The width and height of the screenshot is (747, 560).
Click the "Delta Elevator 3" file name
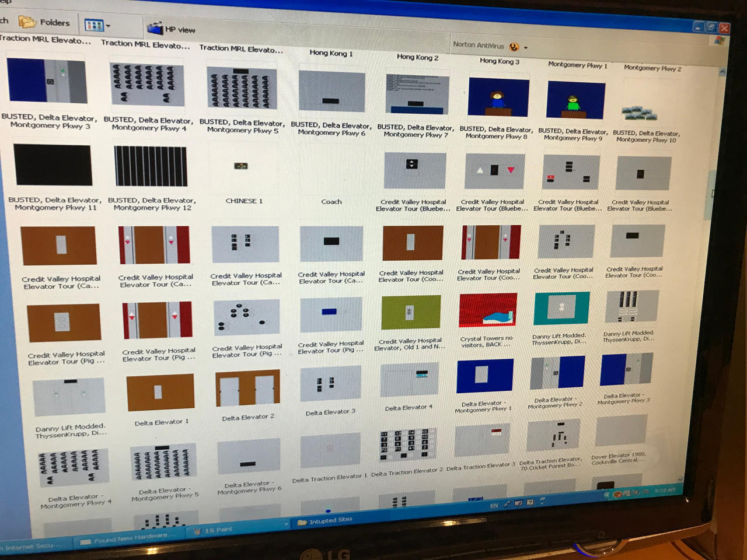click(330, 412)
